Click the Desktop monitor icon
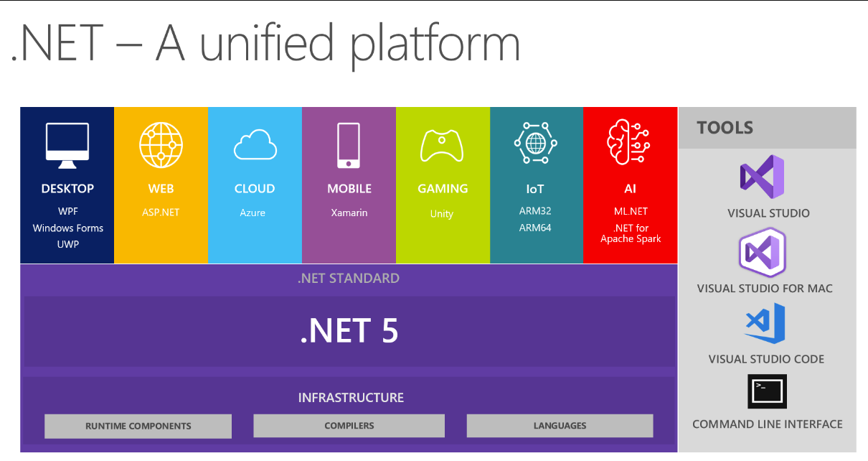Screen dimensions: 868x461 (67, 146)
